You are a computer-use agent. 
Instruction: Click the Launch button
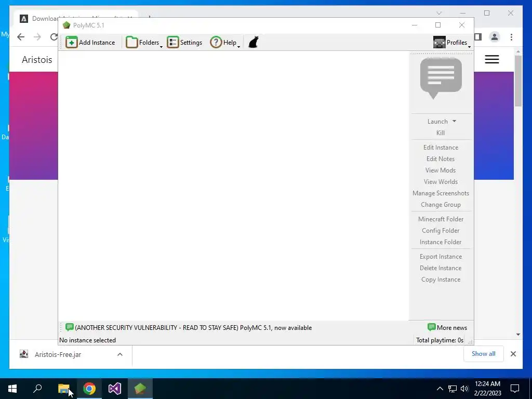tap(437, 122)
